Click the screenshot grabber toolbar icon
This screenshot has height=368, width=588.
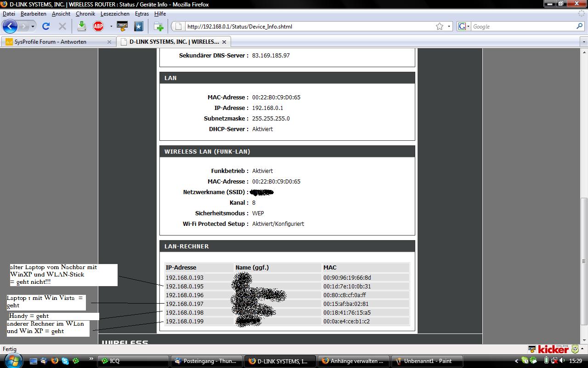pyautogui.click(x=122, y=26)
